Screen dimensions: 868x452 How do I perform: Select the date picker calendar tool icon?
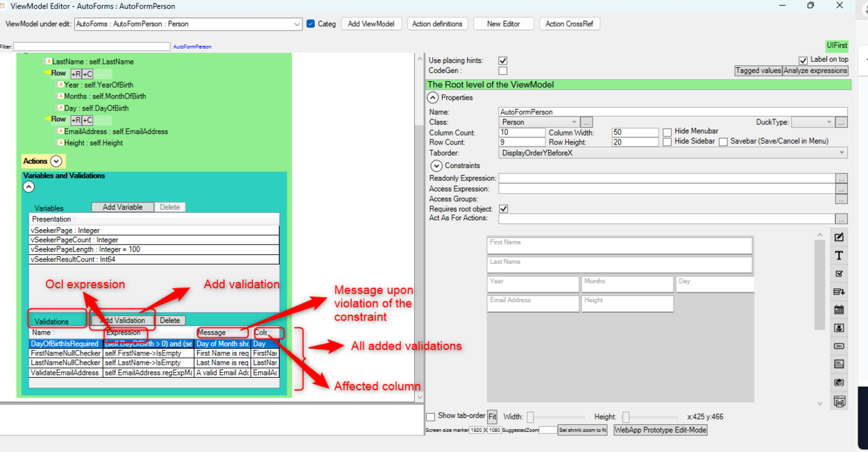[839, 310]
